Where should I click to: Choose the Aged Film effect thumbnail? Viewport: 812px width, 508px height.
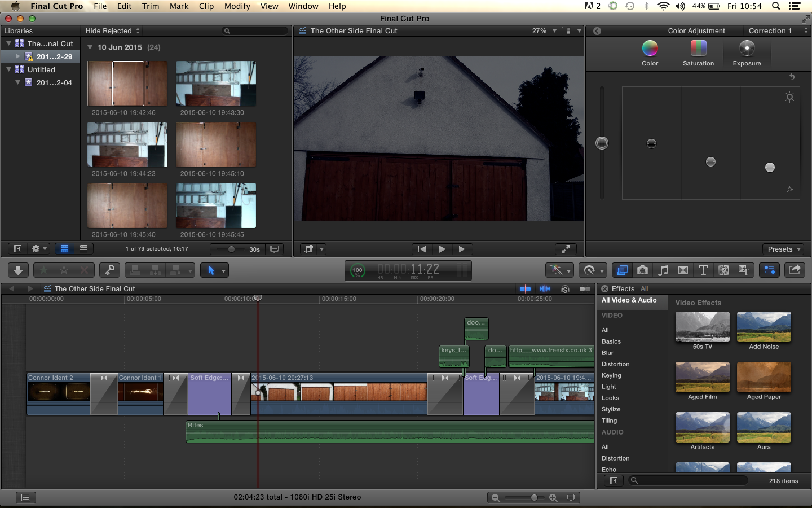click(702, 377)
